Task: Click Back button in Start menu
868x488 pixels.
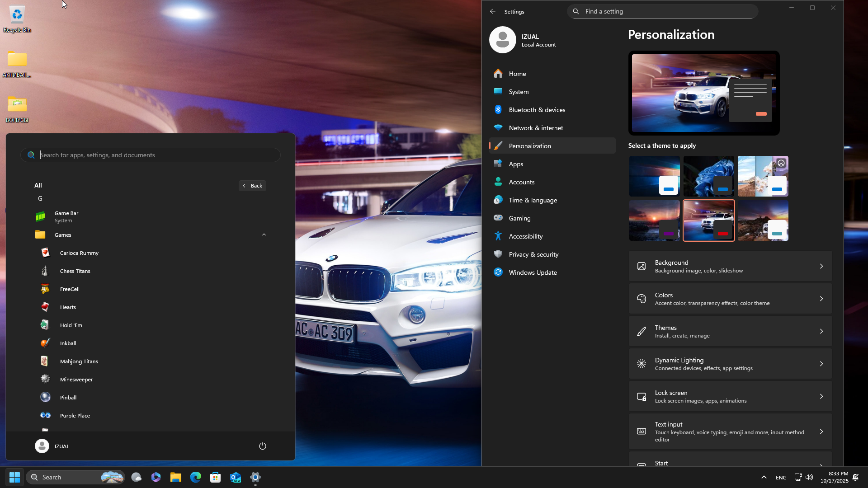Action: 252,186
